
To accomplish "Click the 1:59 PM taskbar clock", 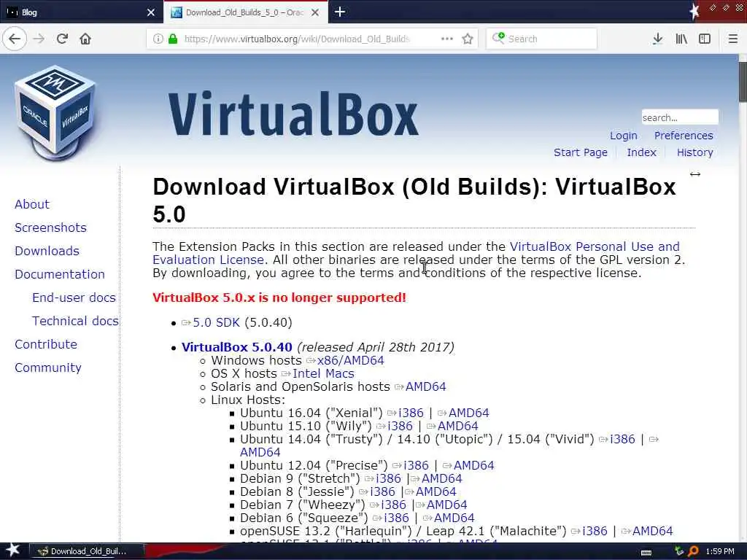I will click(720, 551).
